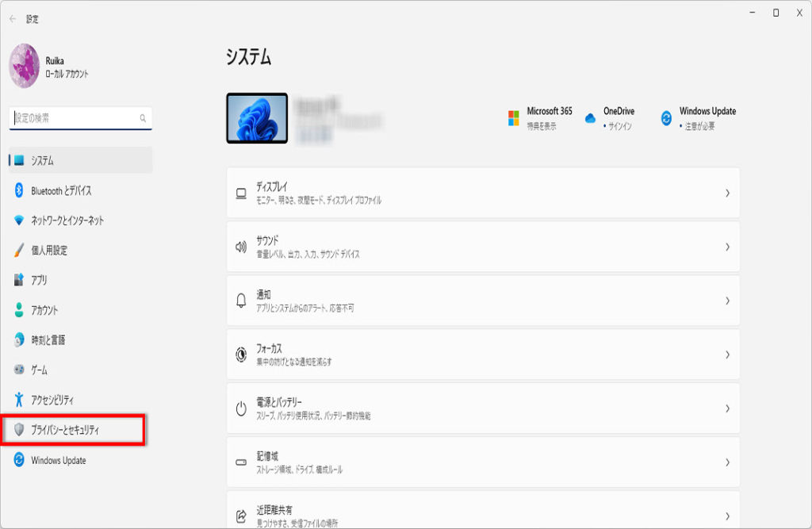Viewport: 812px width, 529px height.
Task: Click the back arrow in title bar
Action: pyautogui.click(x=13, y=18)
